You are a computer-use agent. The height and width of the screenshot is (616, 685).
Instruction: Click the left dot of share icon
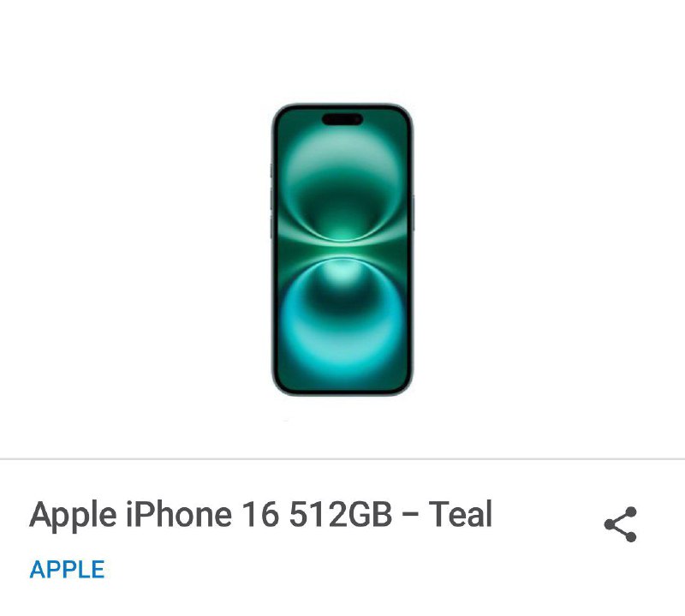click(611, 524)
